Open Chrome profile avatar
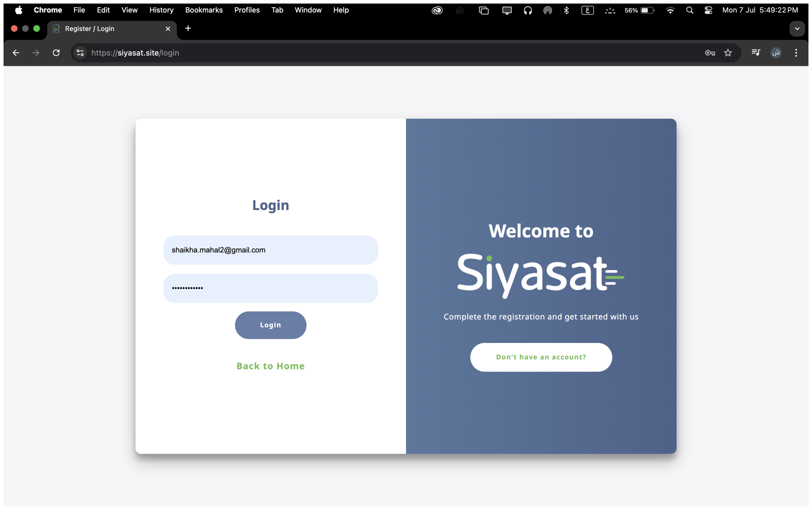The height and width of the screenshot is (510, 812). pyautogui.click(x=776, y=53)
